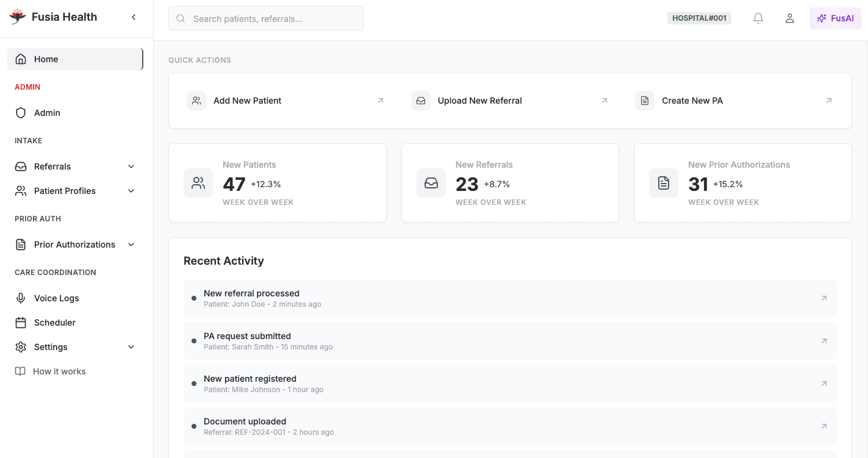
Task: Click the notification bell icon
Action: click(758, 18)
